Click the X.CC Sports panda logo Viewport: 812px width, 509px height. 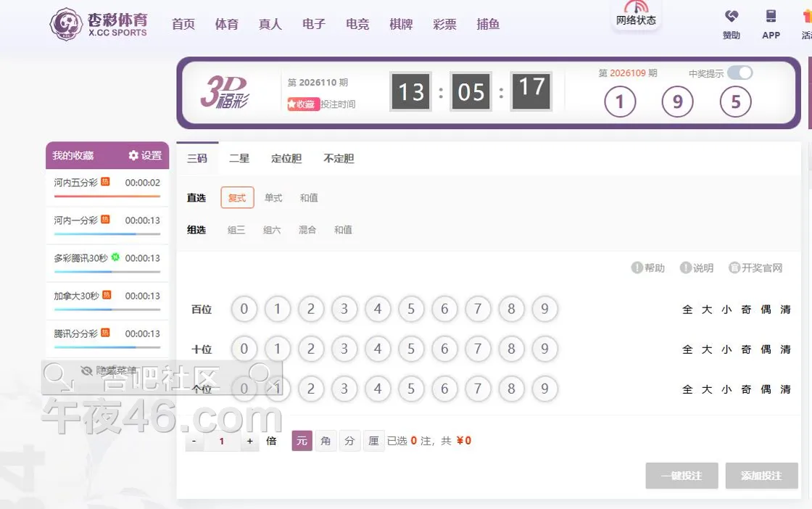(x=66, y=24)
